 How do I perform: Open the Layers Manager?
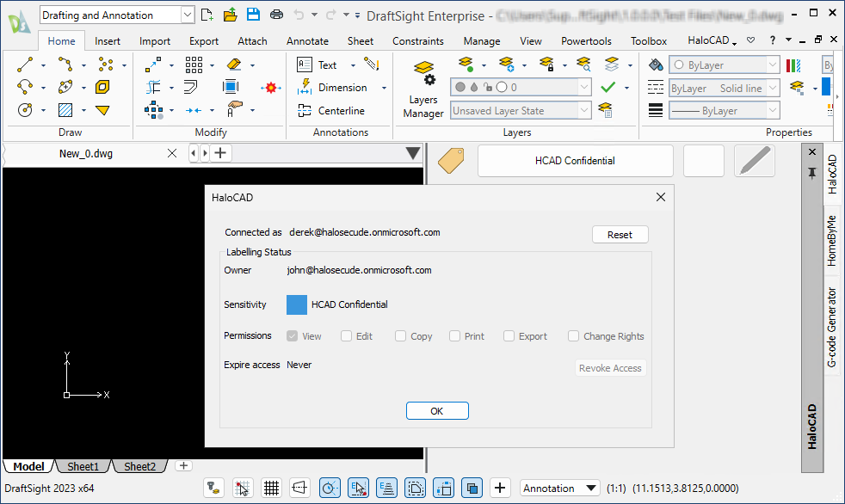pyautogui.click(x=423, y=89)
